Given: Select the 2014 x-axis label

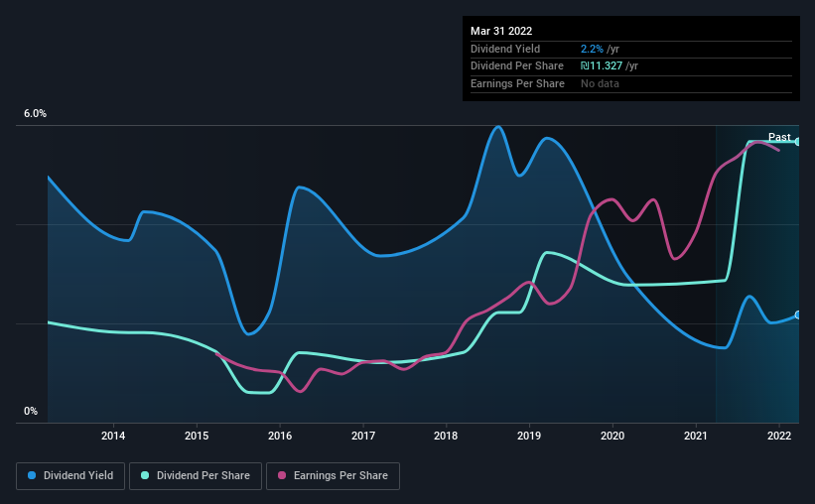Looking at the screenshot, I should 113,436.
